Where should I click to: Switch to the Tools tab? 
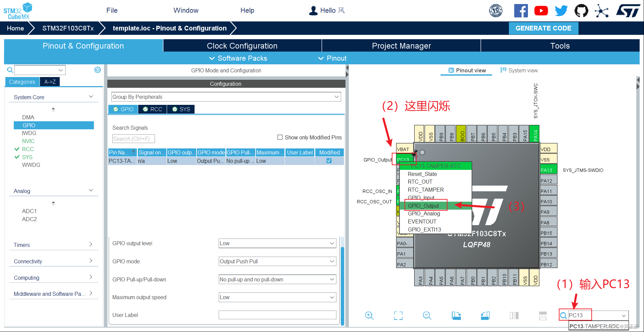[560, 46]
